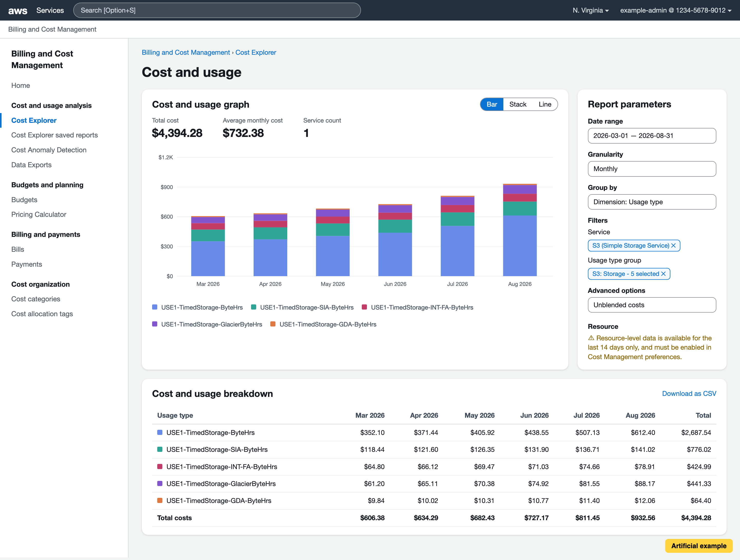Viewport: 740px width, 560px height.
Task: Open Pricing Calculator
Action: pyautogui.click(x=39, y=214)
